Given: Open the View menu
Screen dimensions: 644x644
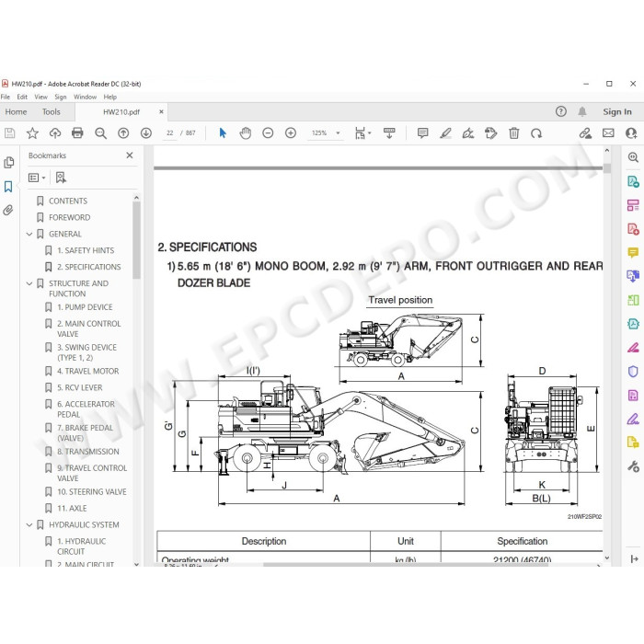Looking at the screenshot, I should 40,97.
